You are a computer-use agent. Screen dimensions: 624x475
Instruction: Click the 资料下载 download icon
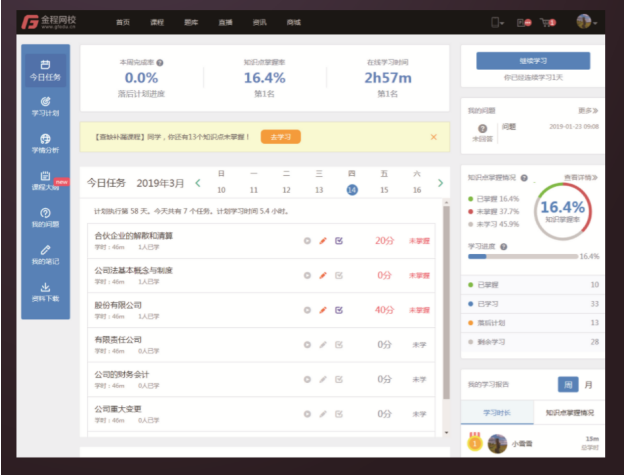(45, 291)
